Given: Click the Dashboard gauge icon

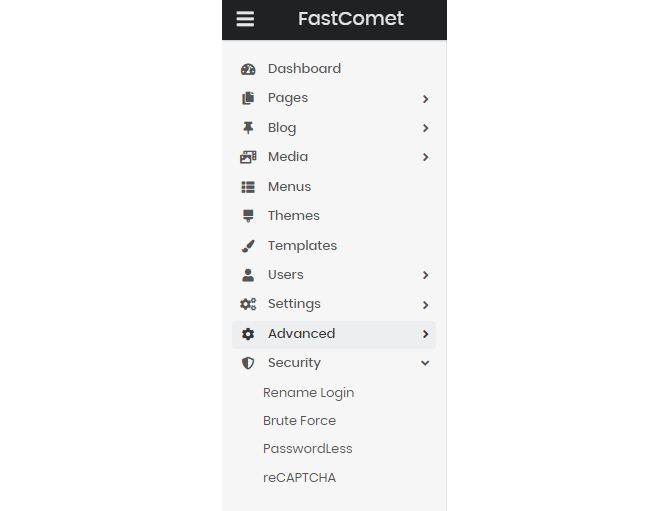Looking at the screenshot, I should pos(248,69).
